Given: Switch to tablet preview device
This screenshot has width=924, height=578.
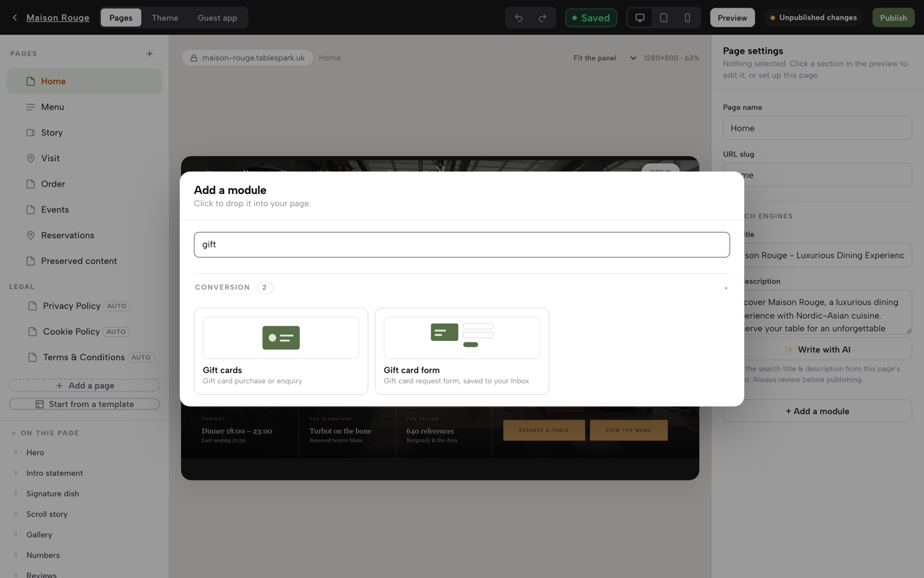Looking at the screenshot, I should 663,18.
